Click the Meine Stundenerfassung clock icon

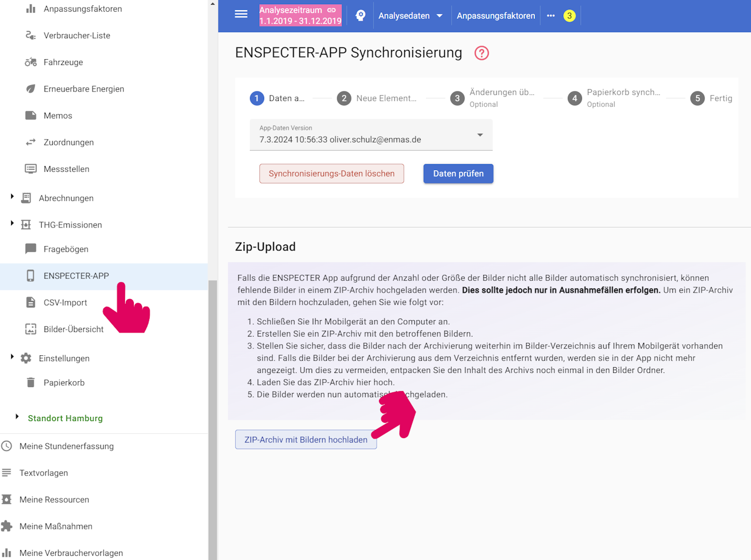tap(6, 446)
